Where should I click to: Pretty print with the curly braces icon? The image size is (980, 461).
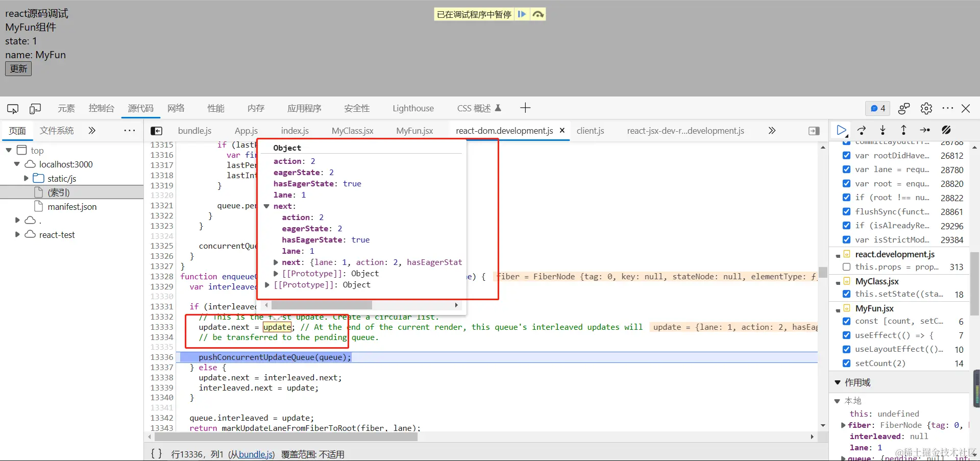tap(157, 453)
